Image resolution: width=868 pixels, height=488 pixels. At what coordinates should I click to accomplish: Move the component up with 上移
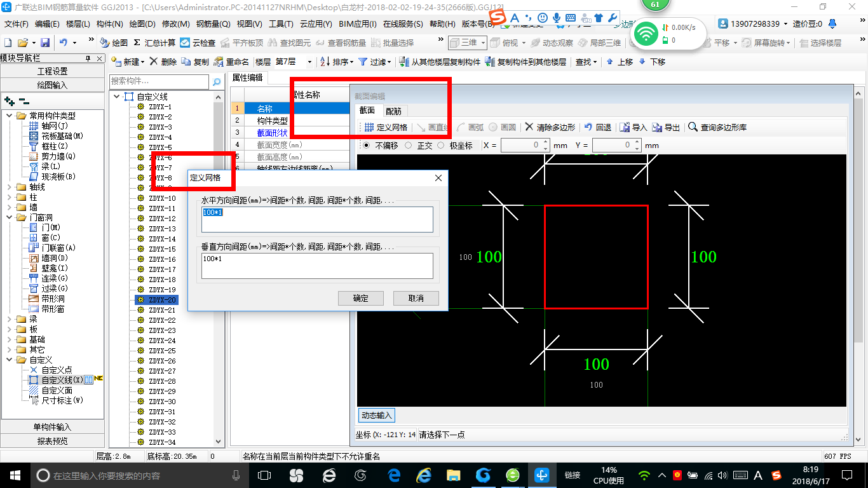tap(620, 62)
